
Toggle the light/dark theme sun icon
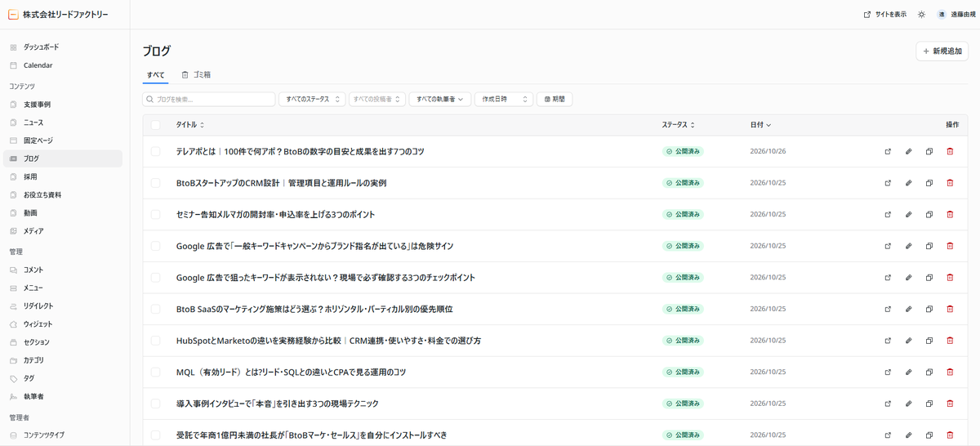click(921, 15)
